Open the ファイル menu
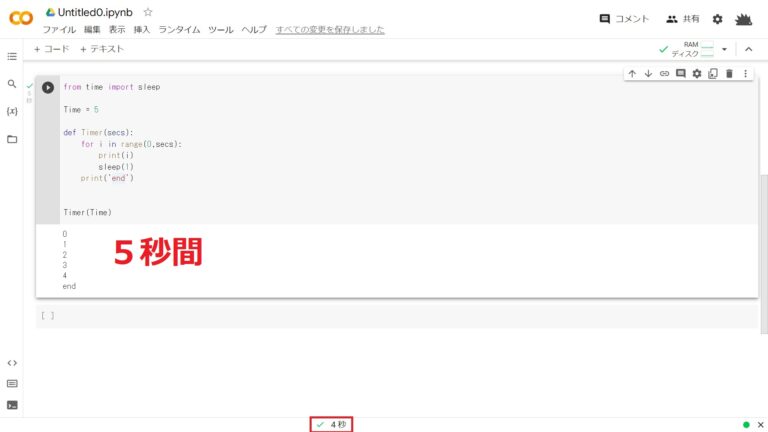This screenshot has width=768, height=432. click(59, 29)
